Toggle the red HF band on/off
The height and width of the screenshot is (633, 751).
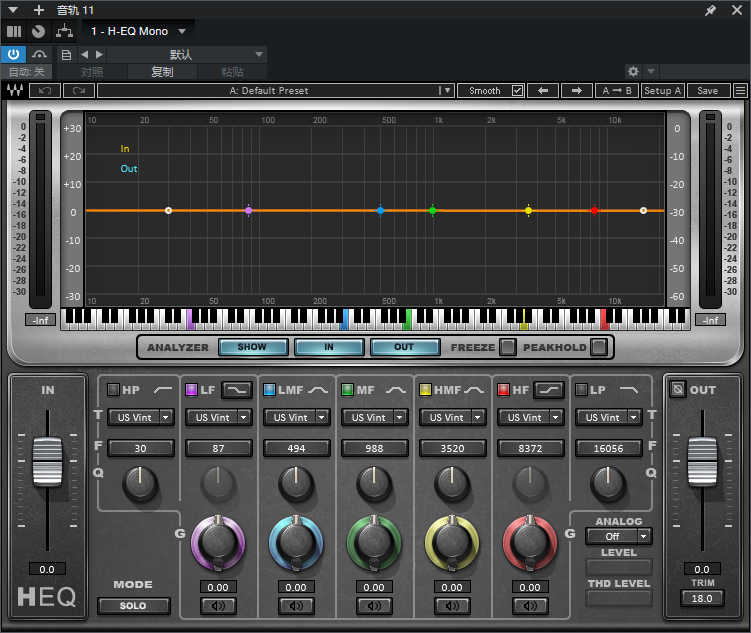coord(503,390)
